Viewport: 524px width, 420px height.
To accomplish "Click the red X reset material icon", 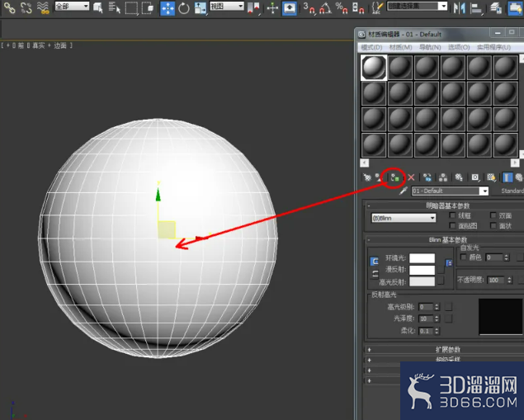I will pos(411,177).
